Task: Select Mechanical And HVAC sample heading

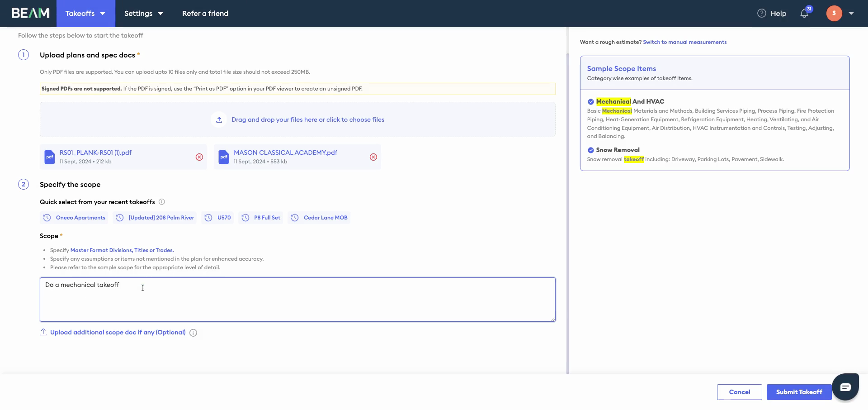Action: tap(630, 102)
